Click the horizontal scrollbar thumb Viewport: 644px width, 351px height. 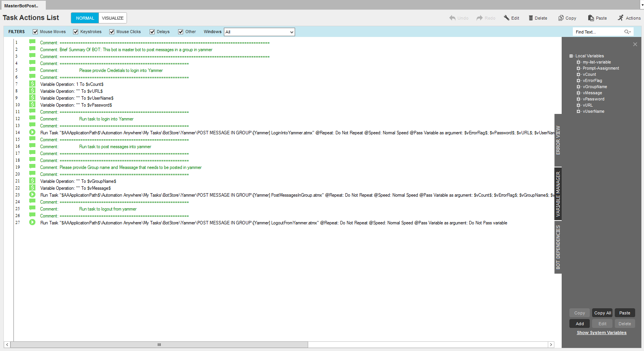pos(159,344)
